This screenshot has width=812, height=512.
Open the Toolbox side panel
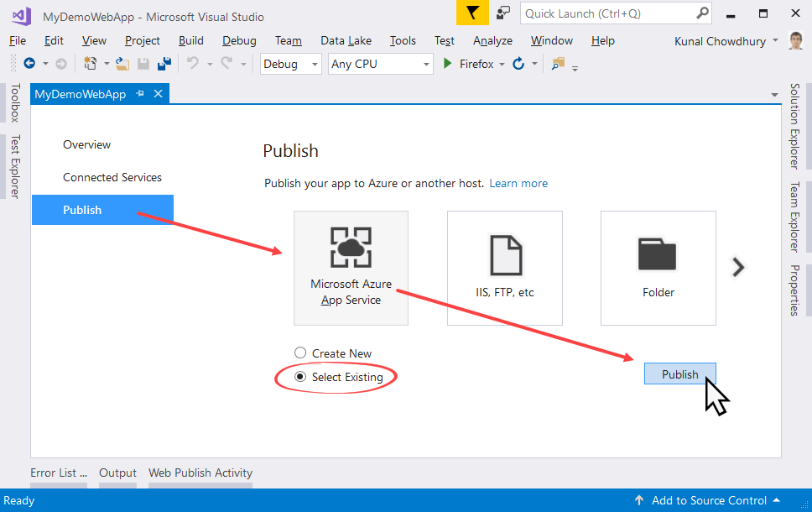[16, 102]
